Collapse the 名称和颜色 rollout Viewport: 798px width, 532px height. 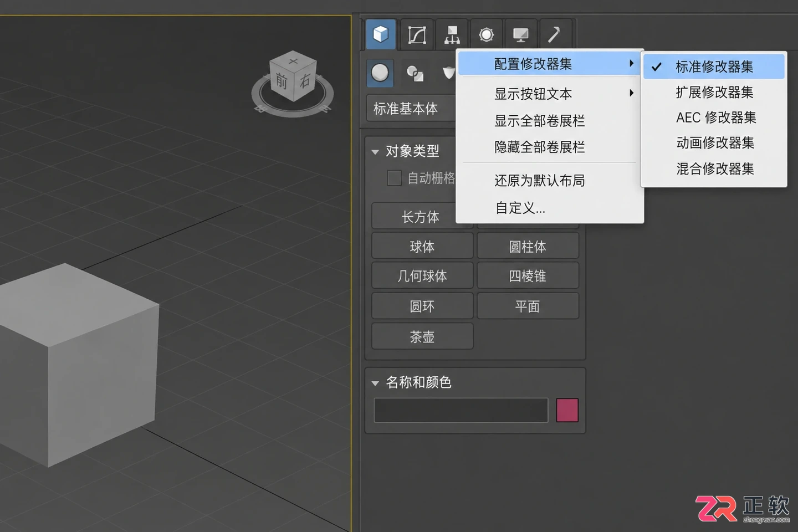375,383
